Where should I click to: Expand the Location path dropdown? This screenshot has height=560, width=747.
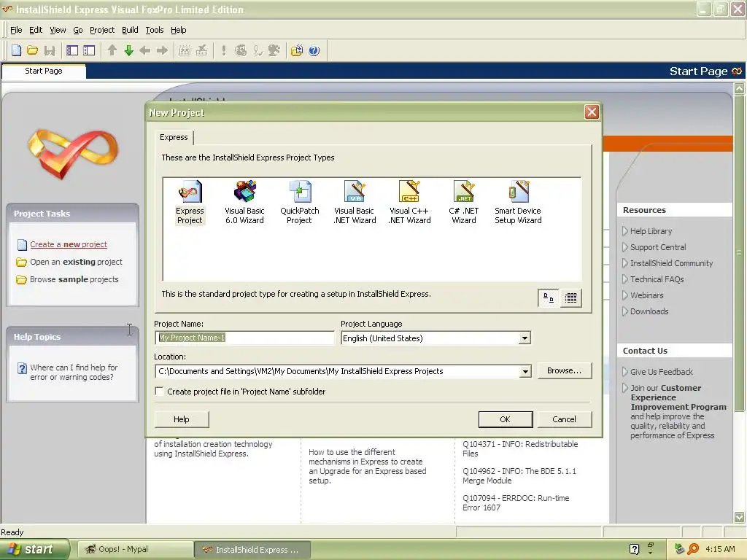tap(525, 371)
